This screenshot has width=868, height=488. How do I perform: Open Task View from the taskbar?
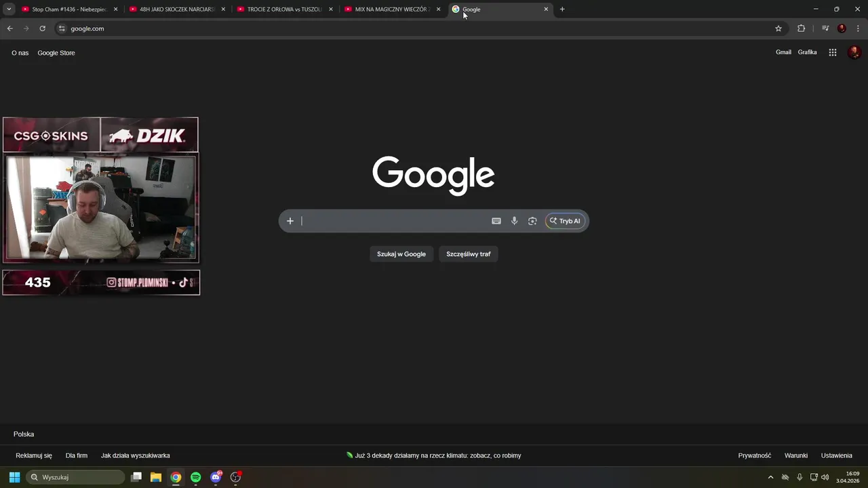click(x=136, y=477)
